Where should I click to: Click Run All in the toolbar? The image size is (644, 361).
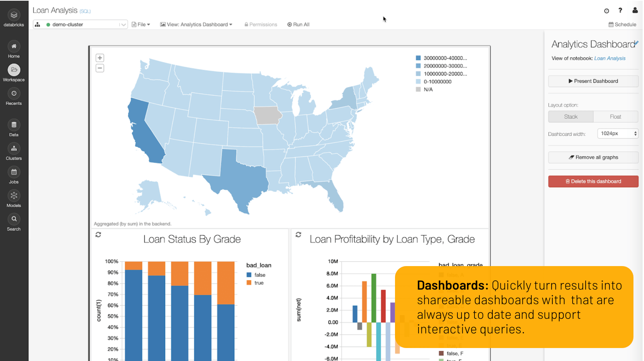pos(298,25)
